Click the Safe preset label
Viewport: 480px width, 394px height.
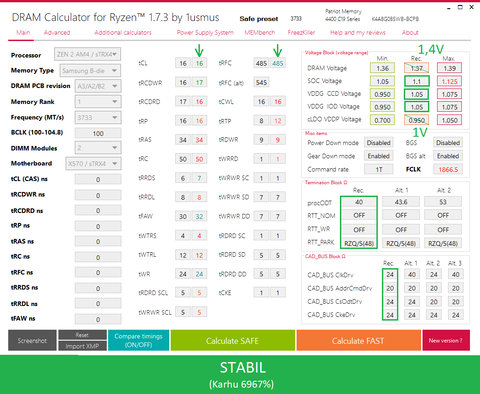[259, 19]
